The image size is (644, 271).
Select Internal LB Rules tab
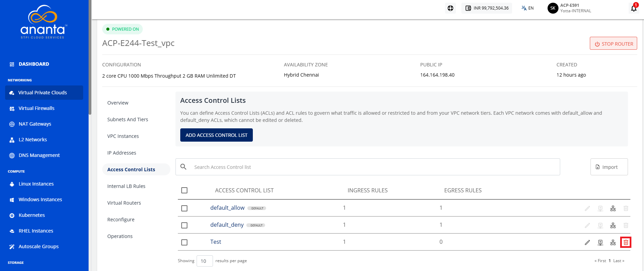(x=126, y=186)
